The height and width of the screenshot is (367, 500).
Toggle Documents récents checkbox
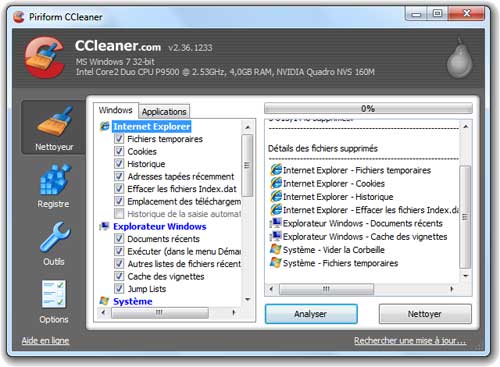click(119, 239)
